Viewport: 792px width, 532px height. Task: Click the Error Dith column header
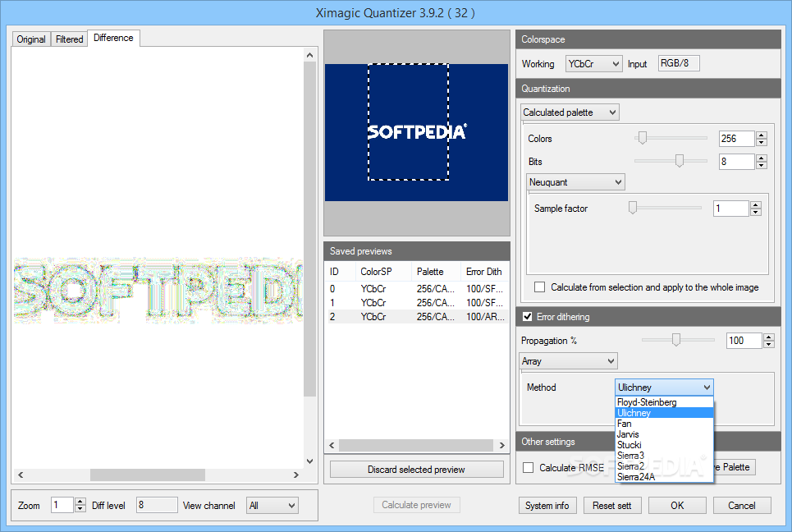485,271
